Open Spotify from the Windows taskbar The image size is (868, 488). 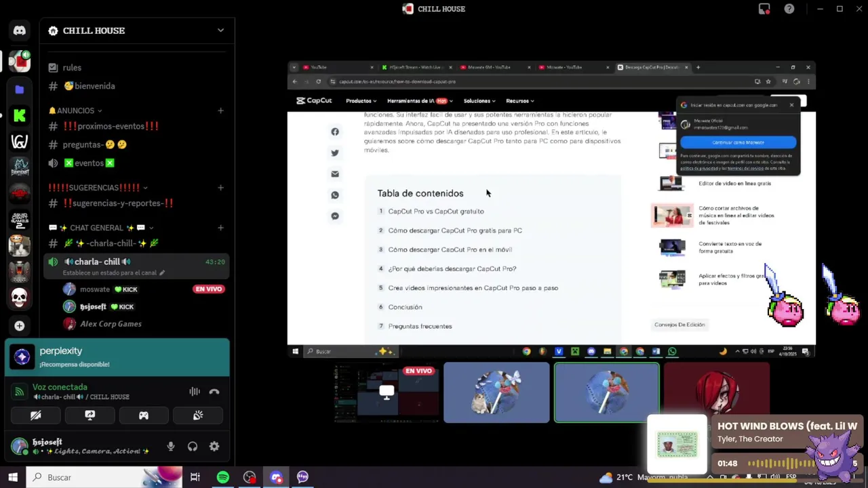pos(222,478)
